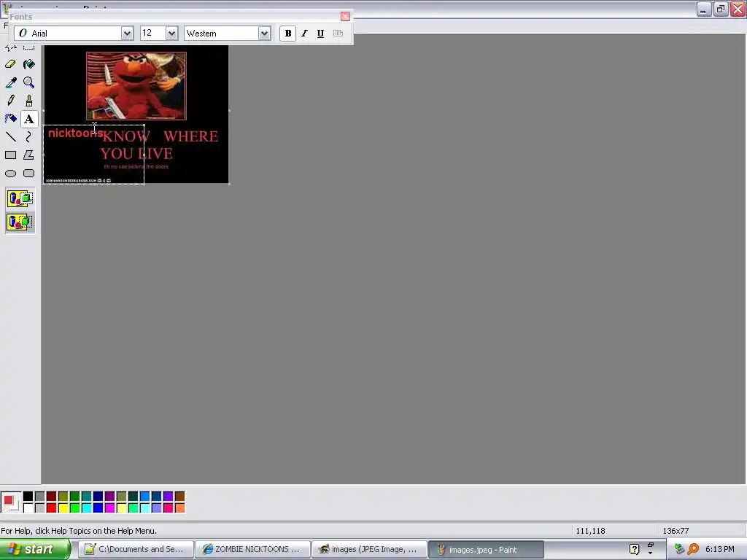Viewport: 747px width, 560px height.
Task: Click the For Help status bar message
Action: (x=79, y=531)
